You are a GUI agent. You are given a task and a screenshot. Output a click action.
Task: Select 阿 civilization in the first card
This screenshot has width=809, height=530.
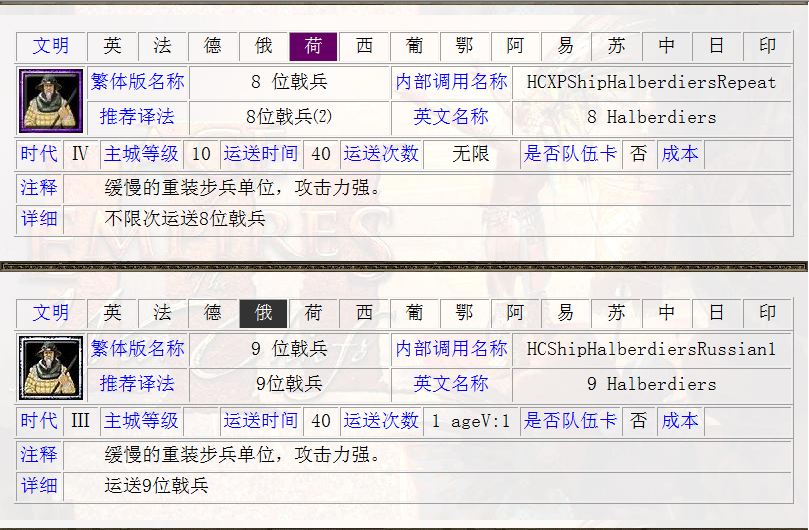515,46
